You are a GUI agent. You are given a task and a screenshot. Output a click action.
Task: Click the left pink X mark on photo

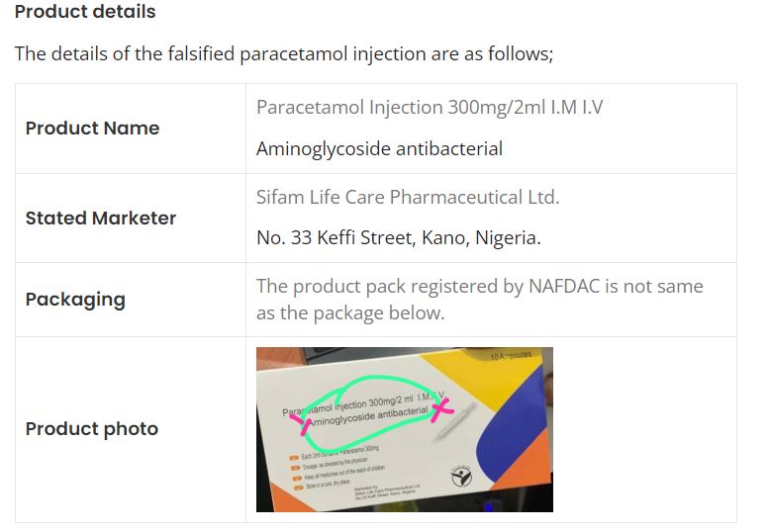[x=301, y=421]
